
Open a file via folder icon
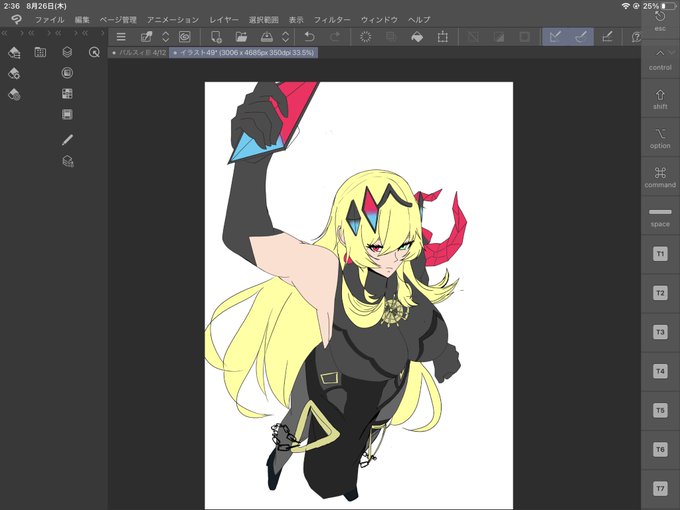241,37
